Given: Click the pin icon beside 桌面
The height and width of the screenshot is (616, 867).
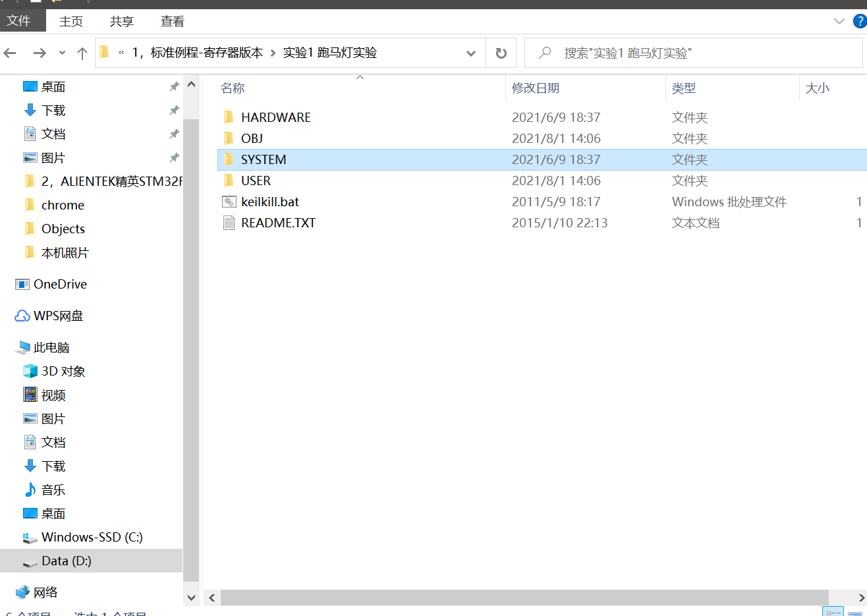Looking at the screenshot, I should (x=174, y=86).
